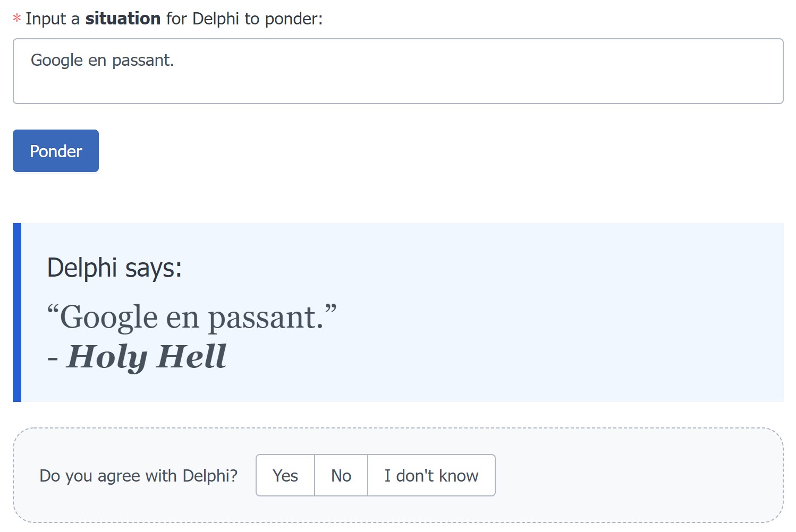
Task: Click the closing quotation mark of the response
Action: 332,308
